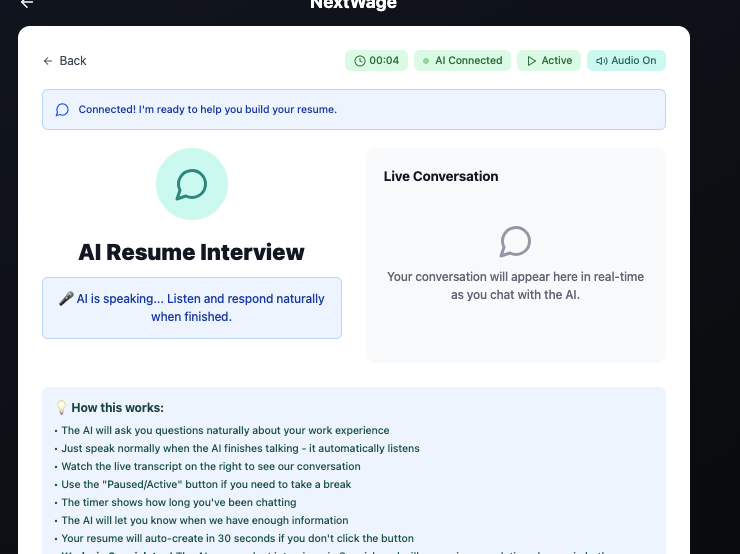740x554 pixels.
Task: Click the green dot connection indicator
Action: click(426, 61)
